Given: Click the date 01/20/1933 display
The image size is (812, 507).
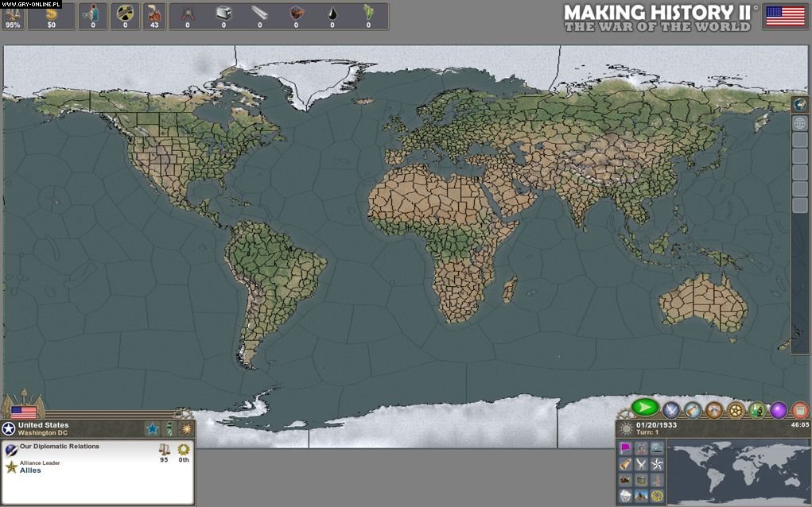Looking at the screenshot, I should pos(657,424).
